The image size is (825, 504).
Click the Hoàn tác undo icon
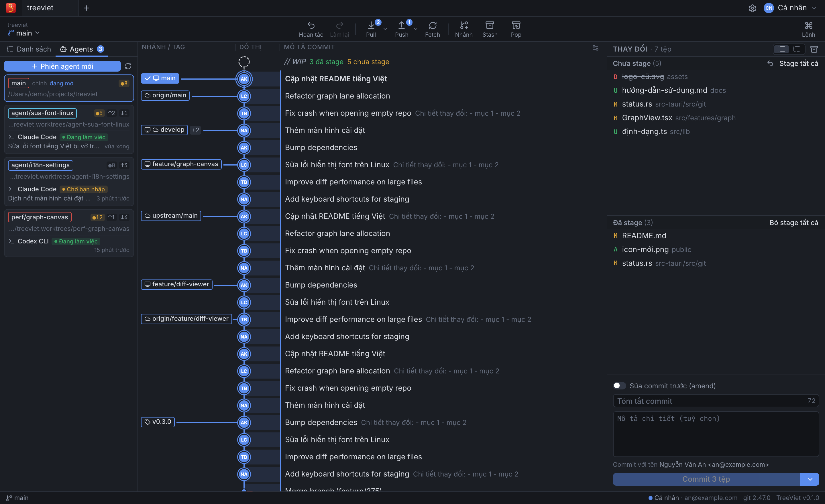point(311,25)
